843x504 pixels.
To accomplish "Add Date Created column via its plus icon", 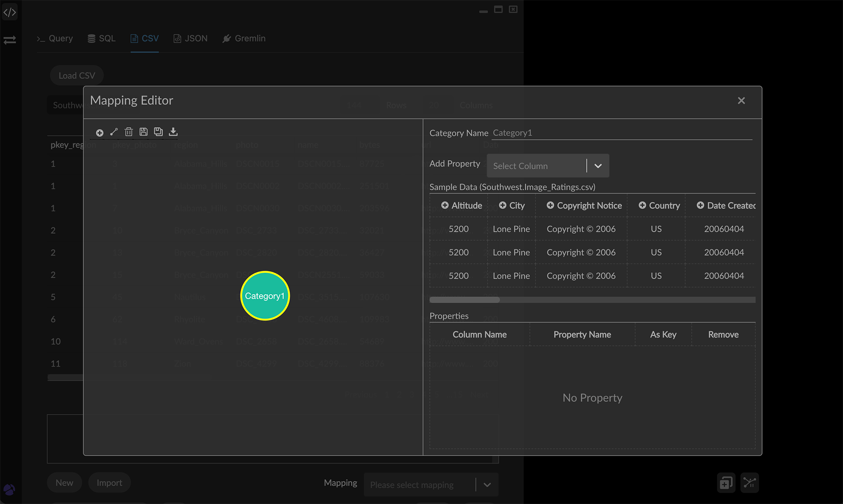I will click(x=700, y=205).
